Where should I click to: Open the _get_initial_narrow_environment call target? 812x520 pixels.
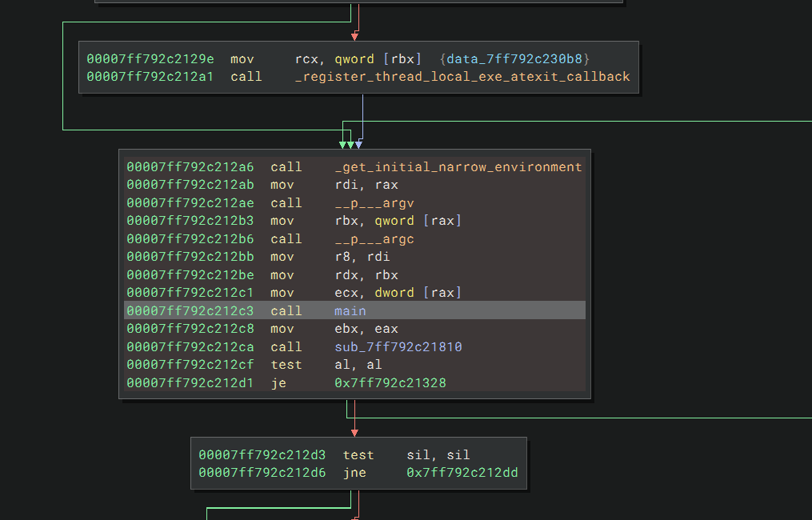tap(458, 167)
